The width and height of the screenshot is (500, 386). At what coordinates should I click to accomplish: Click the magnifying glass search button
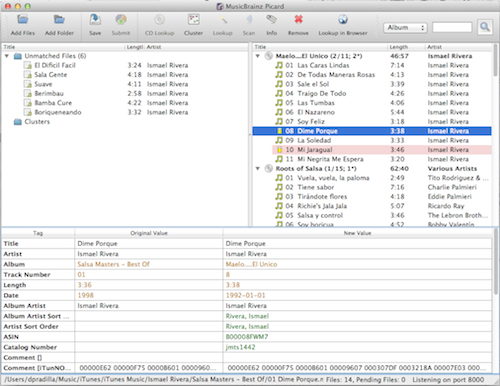click(x=485, y=27)
